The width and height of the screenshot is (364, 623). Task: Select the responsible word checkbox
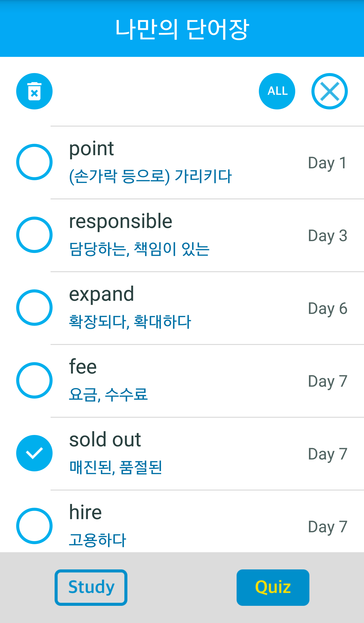34,235
